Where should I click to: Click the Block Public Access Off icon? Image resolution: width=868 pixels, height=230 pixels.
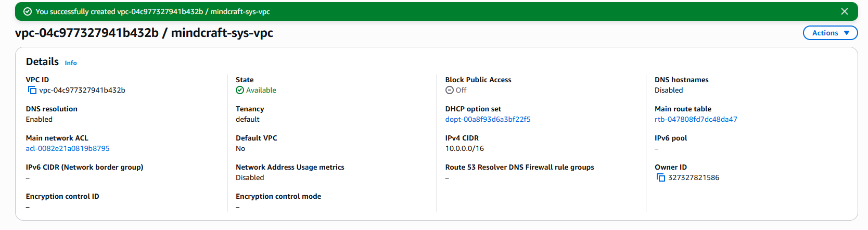pos(450,91)
